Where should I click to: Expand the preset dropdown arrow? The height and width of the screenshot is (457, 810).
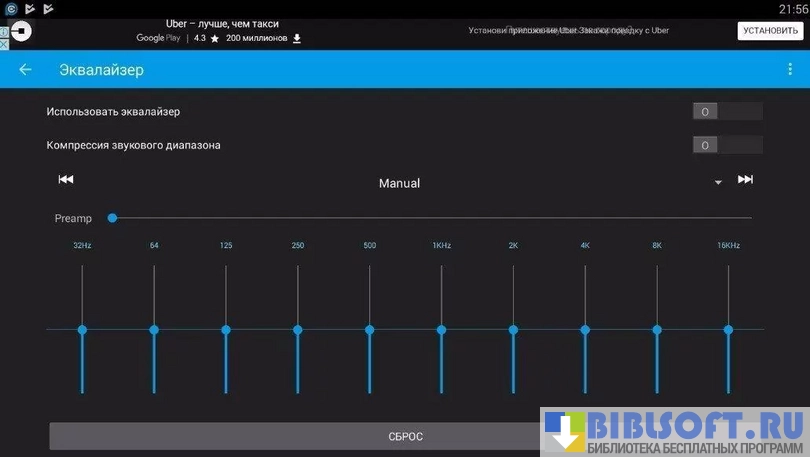[718, 183]
